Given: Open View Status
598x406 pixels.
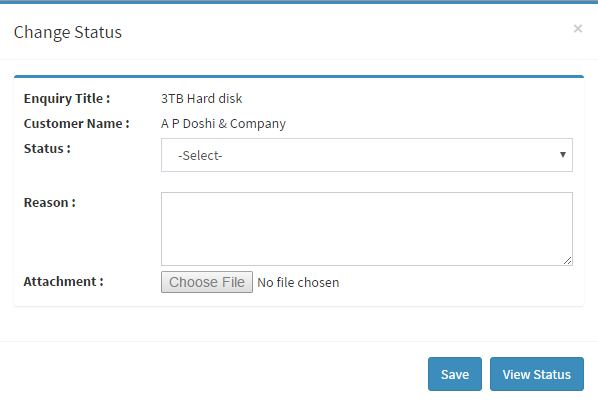Looking at the screenshot, I should [537, 374].
